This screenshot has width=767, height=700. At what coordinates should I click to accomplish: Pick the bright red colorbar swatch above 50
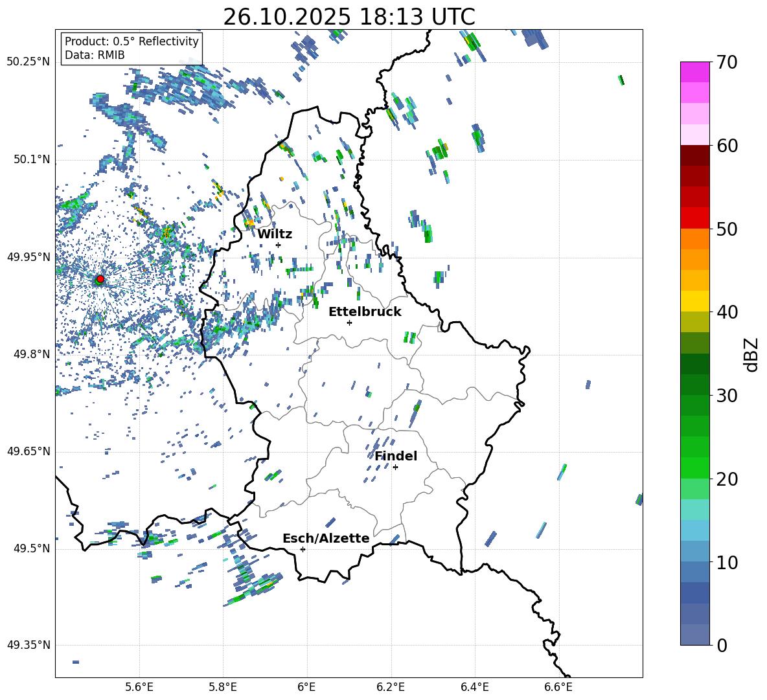[x=695, y=218]
